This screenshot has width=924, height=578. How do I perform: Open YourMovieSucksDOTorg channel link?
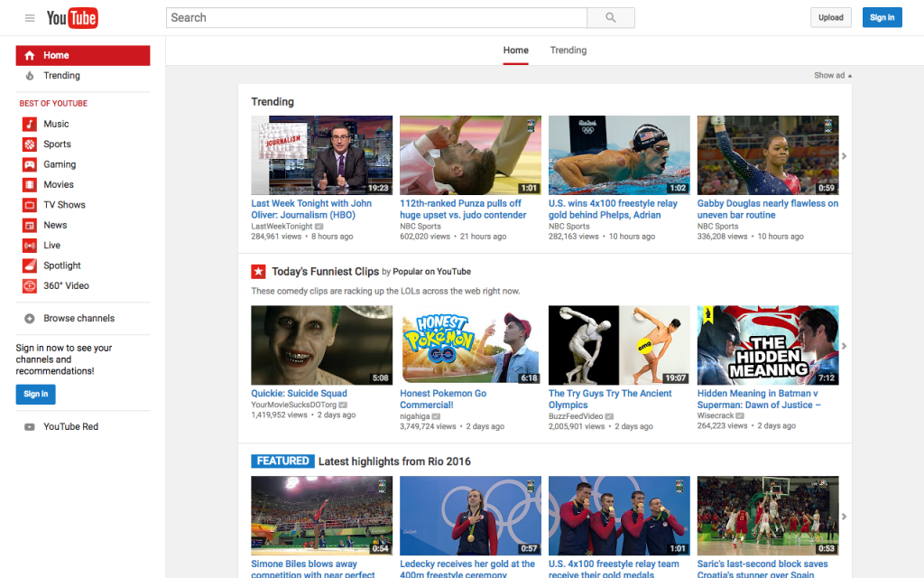pyautogui.click(x=293, y=405)
